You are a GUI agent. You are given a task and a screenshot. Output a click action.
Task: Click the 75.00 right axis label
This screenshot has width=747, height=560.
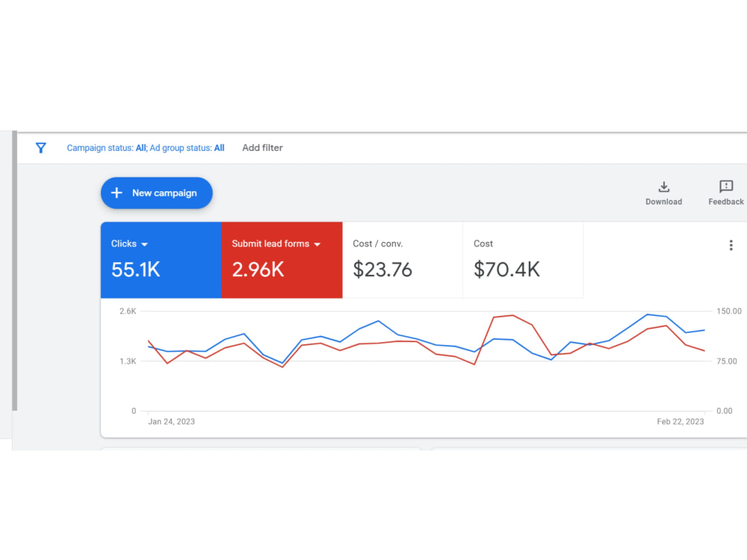click(x=727, y=361)
